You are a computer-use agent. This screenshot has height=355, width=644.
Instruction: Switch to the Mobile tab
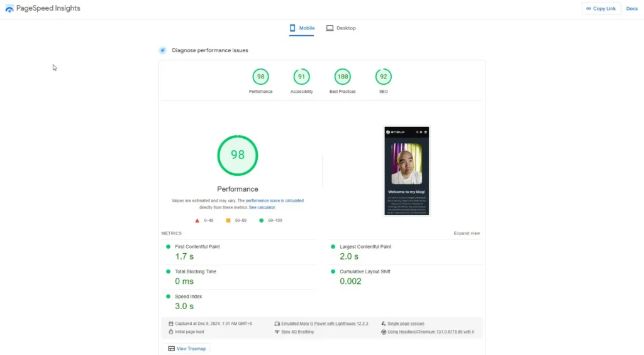302,28
